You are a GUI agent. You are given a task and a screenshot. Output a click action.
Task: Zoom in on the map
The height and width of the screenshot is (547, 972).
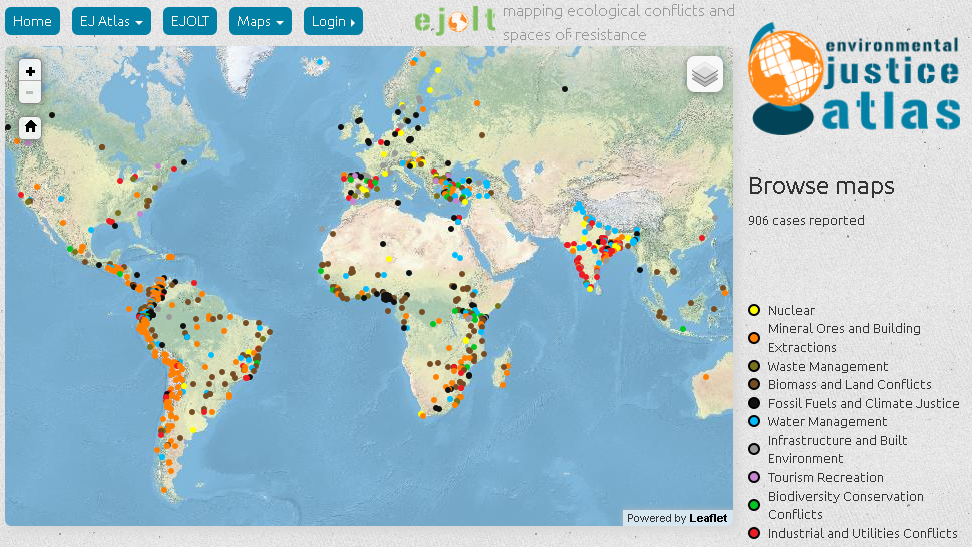pos(30,71)
